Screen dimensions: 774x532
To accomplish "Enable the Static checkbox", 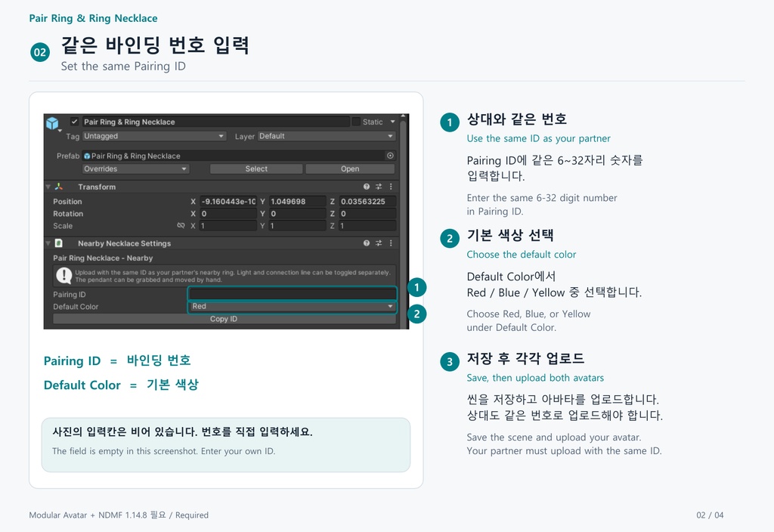I will [356, 122].
